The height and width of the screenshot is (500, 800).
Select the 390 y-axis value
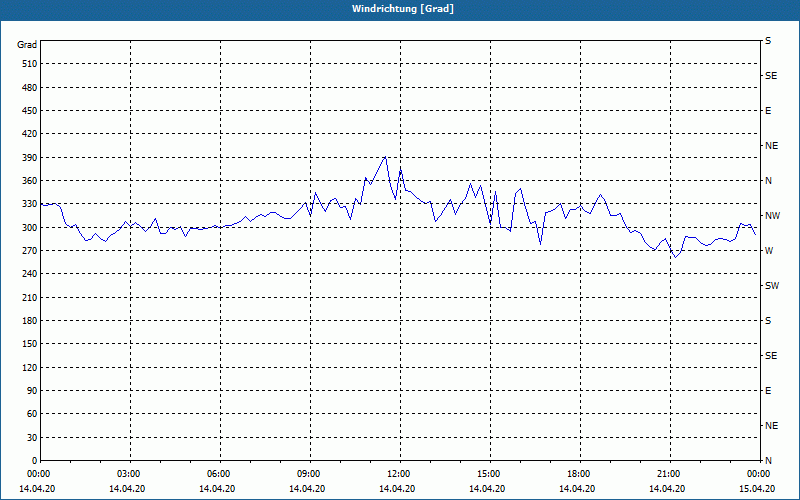point(30,158)
